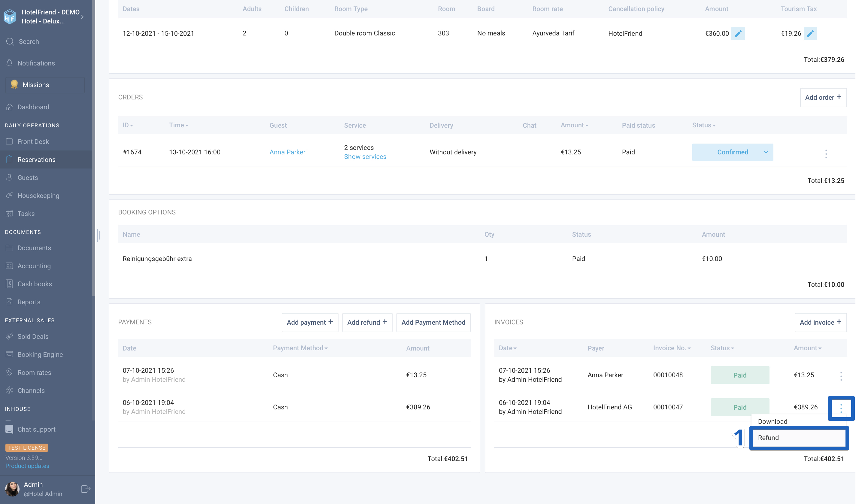Image resolution: width=856 pixels, height=504 pixels.
Task: Open the Confirmed status dropdown for the order
Action: [x=732, y=152]
